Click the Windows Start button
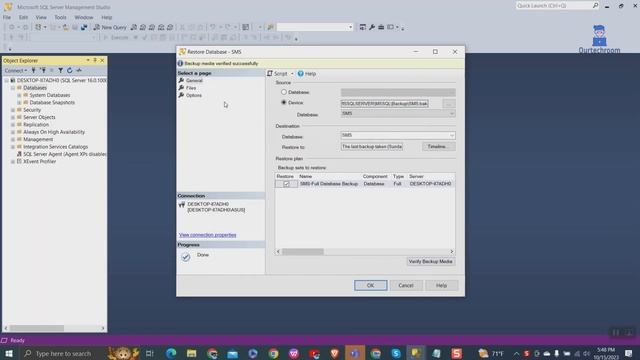640x360 pixels. click(9, 353)
